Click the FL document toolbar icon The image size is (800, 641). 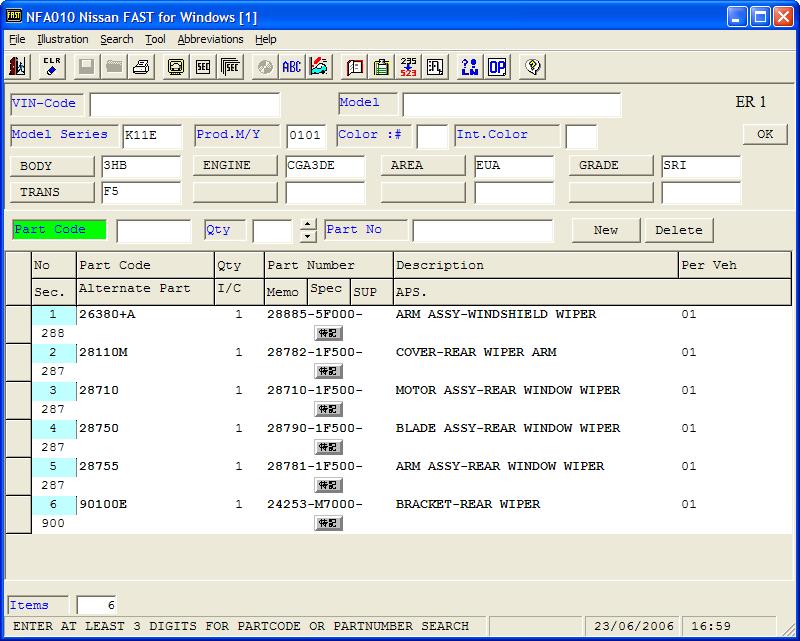[436, 67]
